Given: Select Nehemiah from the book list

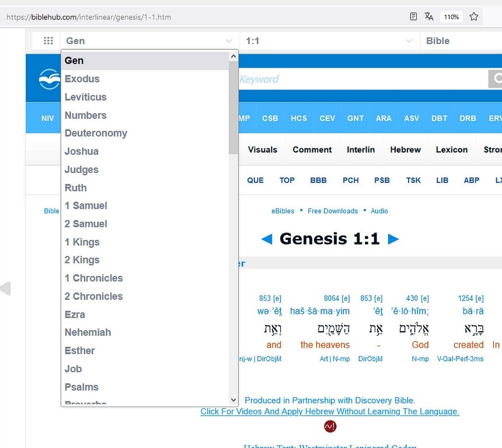Looking at the screenshot, I should [145, 332].
